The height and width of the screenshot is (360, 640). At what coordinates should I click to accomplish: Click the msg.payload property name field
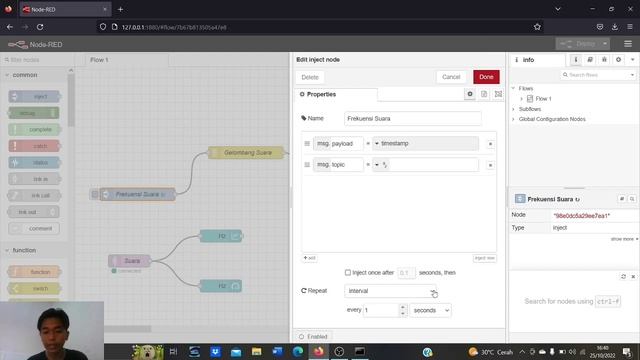[x=338, y=144]
